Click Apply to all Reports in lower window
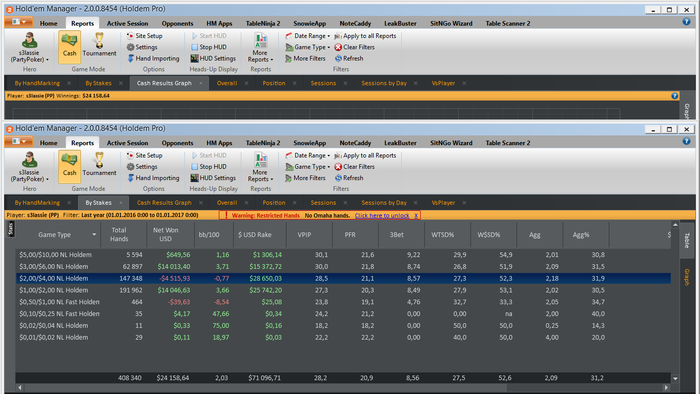Screen dimensions: 700x394 [365, 155]
